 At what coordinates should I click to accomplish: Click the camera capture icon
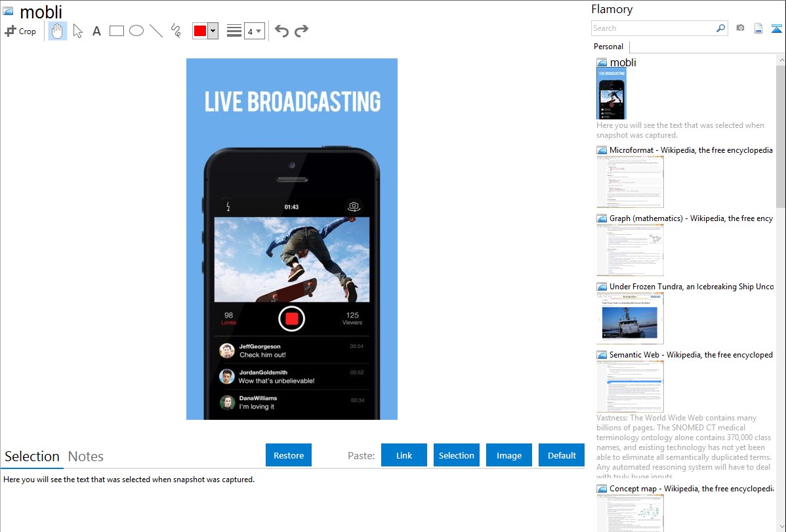click(x=740, y=28)
